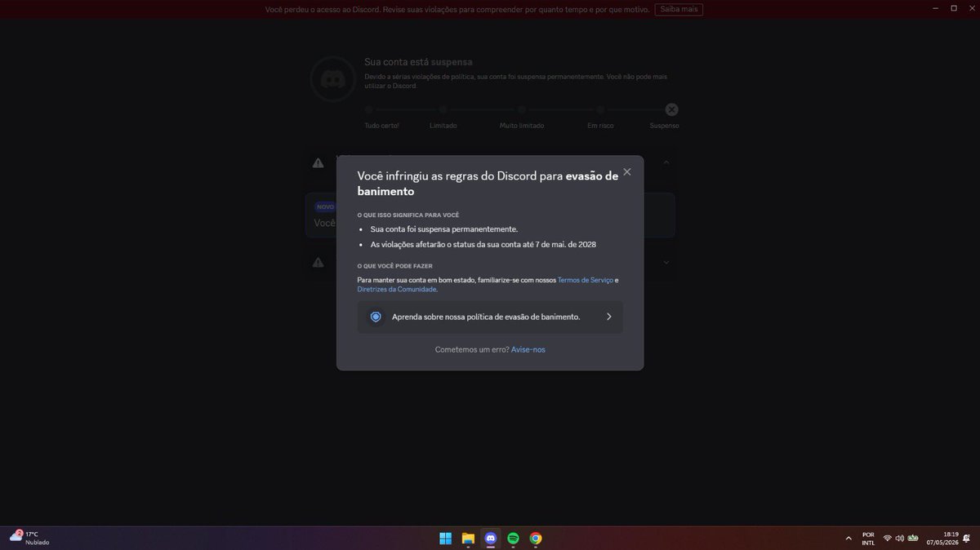Click the Suspenso X status marker

tap(671, 109)
